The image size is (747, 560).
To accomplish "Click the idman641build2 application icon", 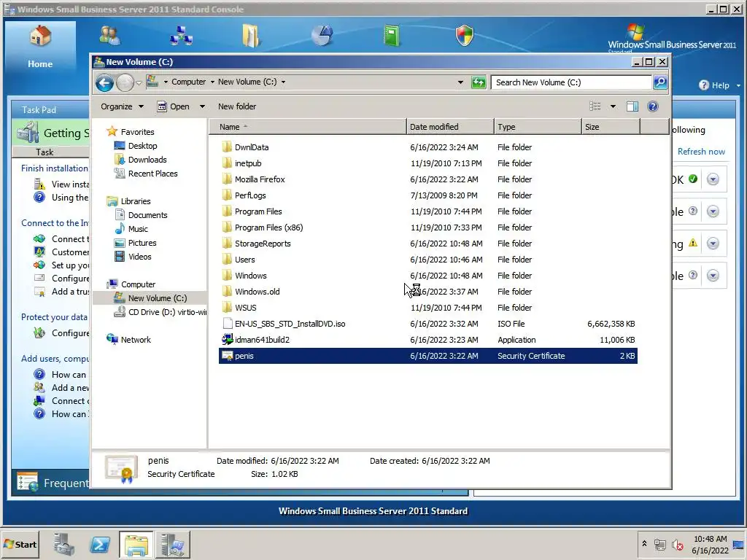I will pyautogui.click(x=228, y=340).
